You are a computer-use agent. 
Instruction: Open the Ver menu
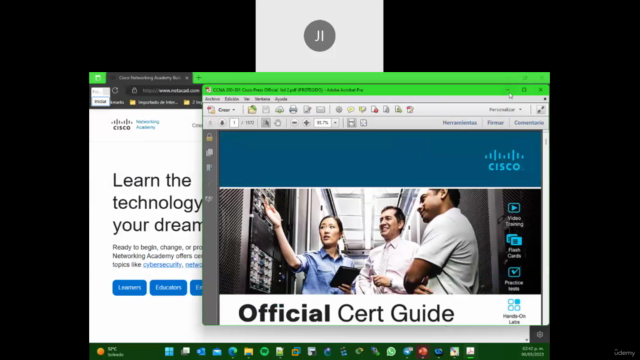click(x=247, y=99)
